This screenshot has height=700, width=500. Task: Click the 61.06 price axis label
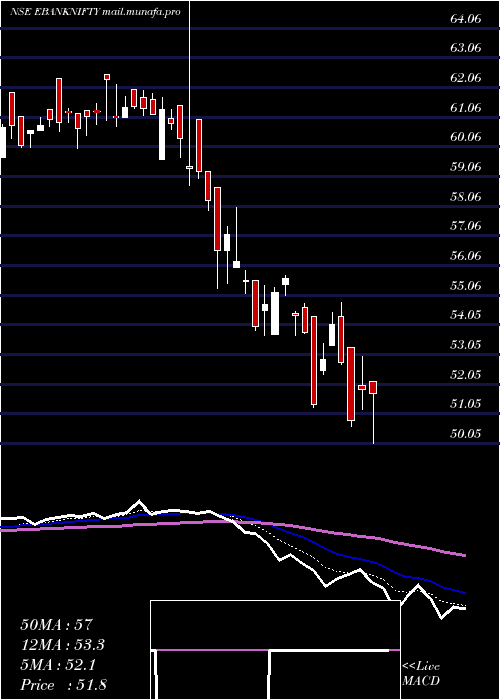[467, 108]
